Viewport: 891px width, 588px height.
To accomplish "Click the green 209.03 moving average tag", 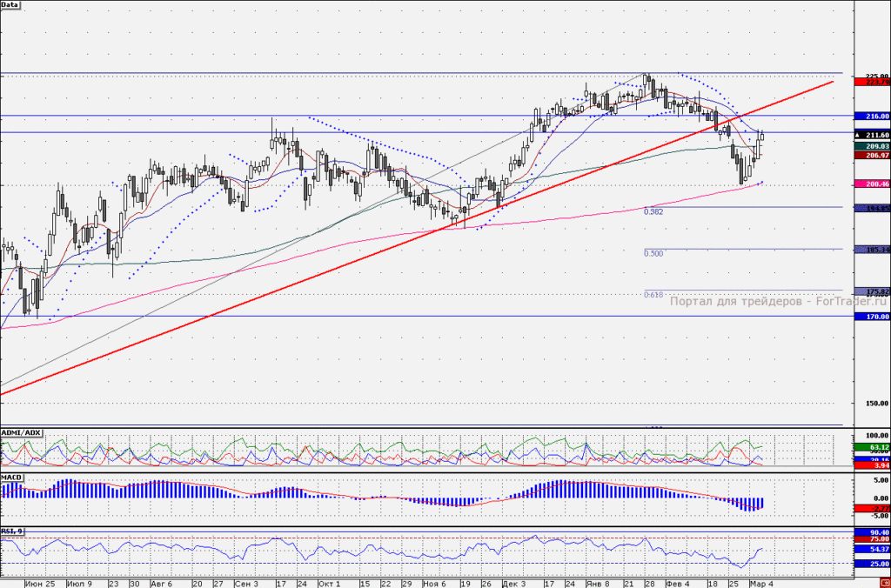I will 872,147.
